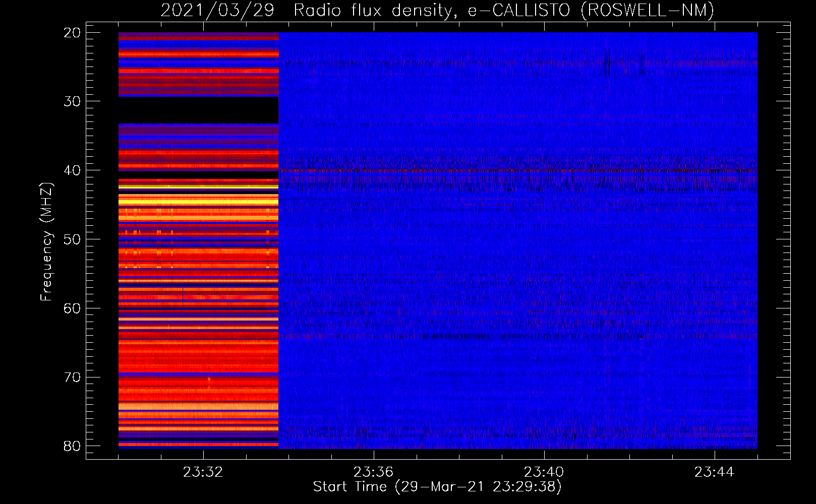
Task: Click the red horizontal line at 40 MHz
Action: [518, 170]
